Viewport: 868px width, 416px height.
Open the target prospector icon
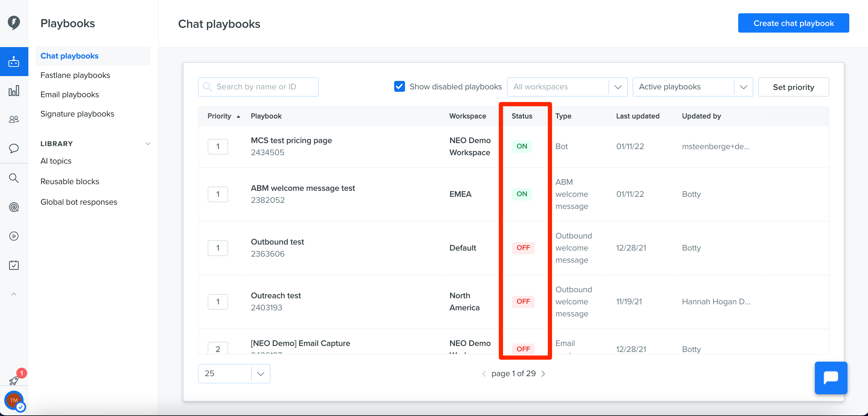(x=14, y=207)
